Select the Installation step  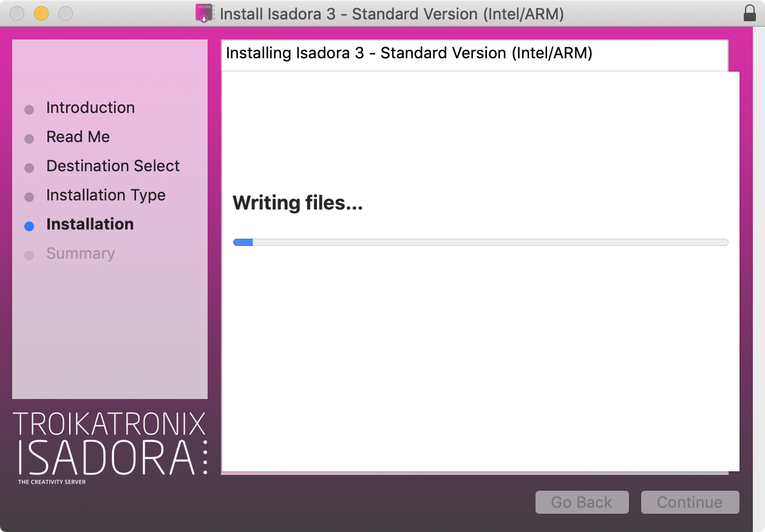click(90, 224)
